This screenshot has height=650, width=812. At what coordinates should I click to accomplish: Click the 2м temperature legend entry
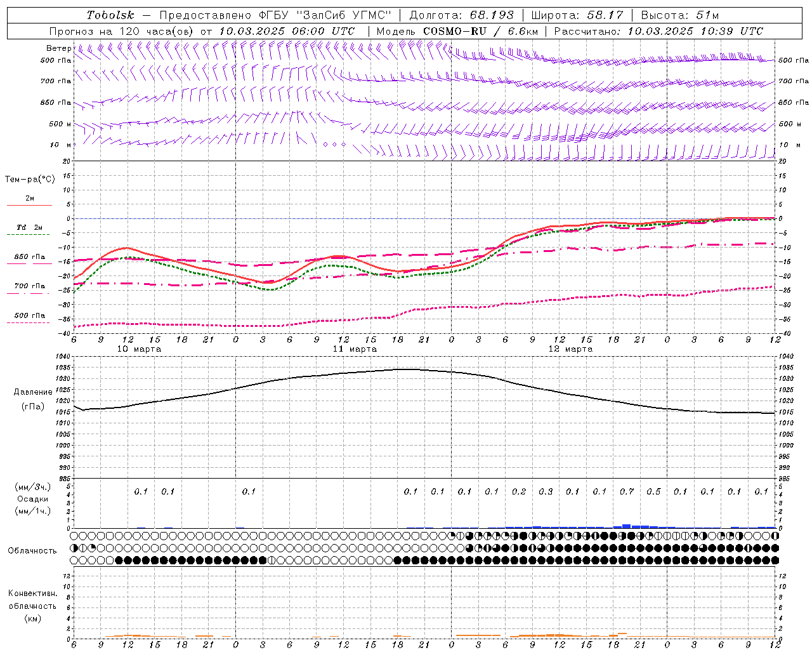click(30, 199)
